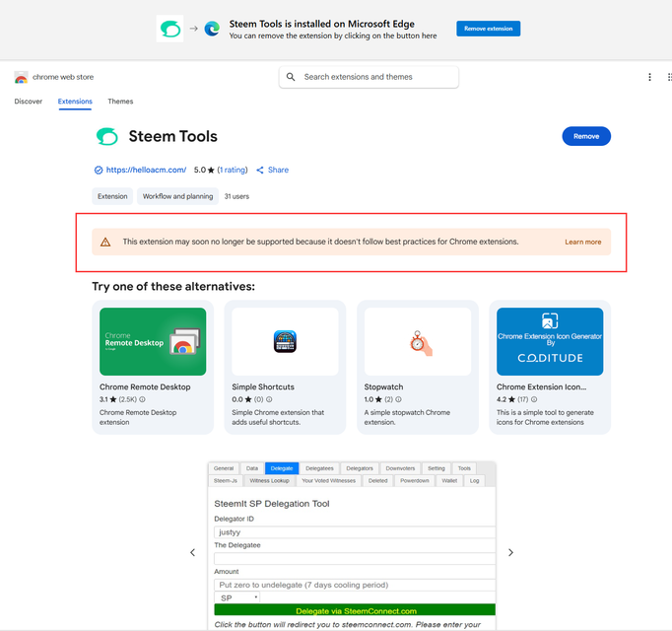Click the Stopwatch title

point(383,386)
